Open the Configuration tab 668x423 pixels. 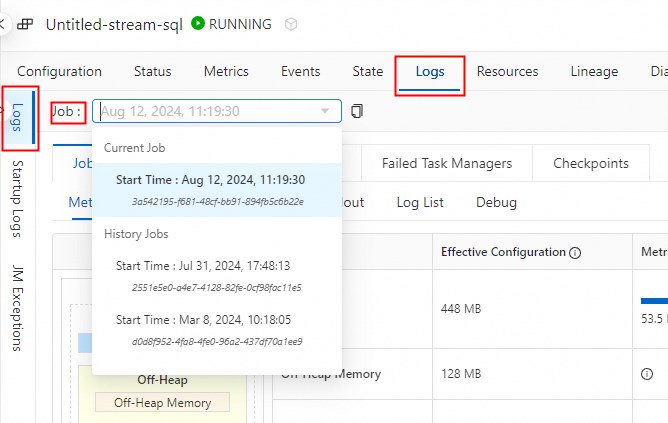(59, 71)
